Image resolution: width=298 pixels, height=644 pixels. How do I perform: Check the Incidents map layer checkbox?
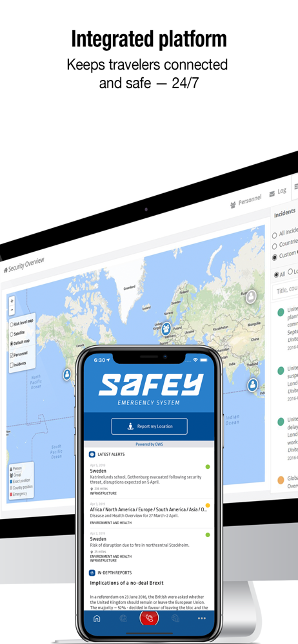point(12,365)
